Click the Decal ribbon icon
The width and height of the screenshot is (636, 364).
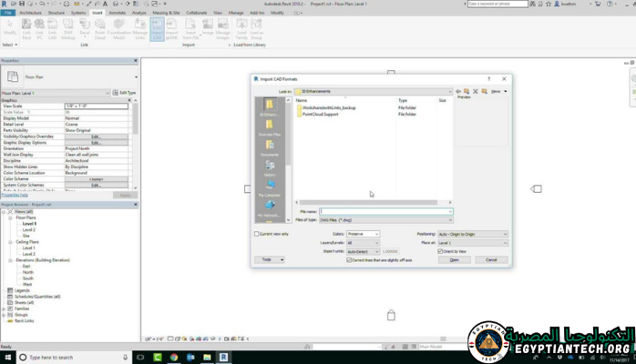click(x=85, y=29)
